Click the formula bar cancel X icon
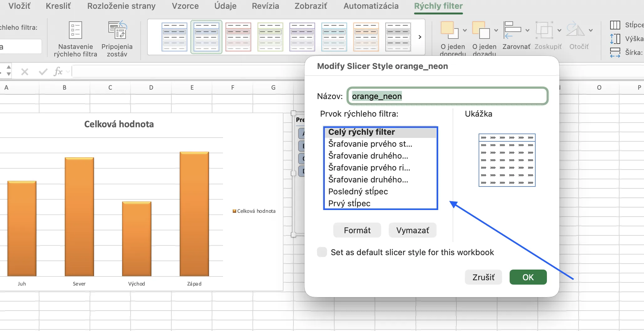The height and width of the screenshot is (331, 644). (x=25, y=72)
